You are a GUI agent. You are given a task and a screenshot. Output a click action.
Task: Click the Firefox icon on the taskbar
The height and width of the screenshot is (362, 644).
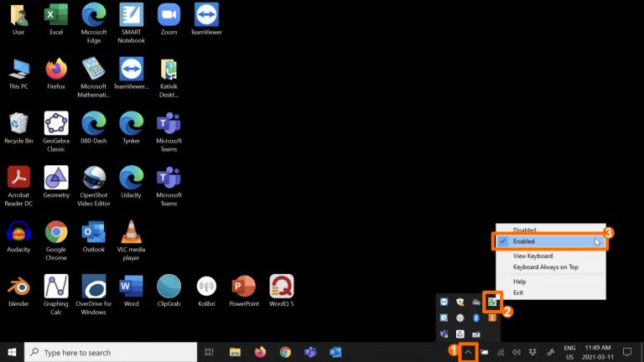point(260,352)
